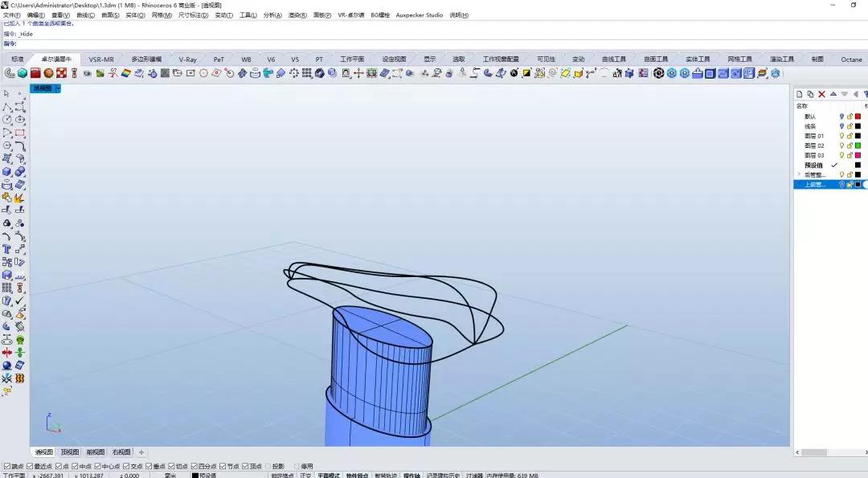Click the teal gem icon in top toolbar
This screenshot has height=478, width=868.
[23, 73]
